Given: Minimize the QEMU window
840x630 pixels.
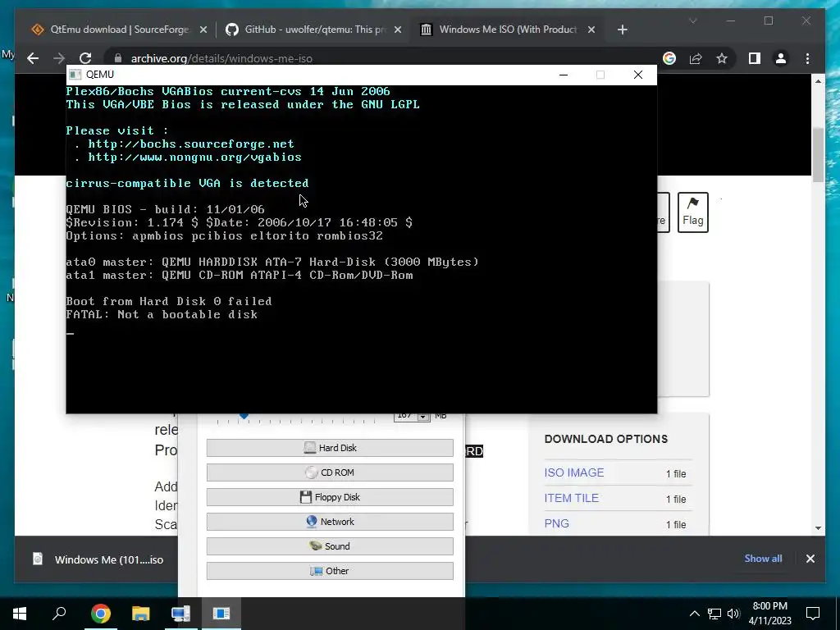Looking at the screenshot, I should pyautogui.click(x=563, y=75).
